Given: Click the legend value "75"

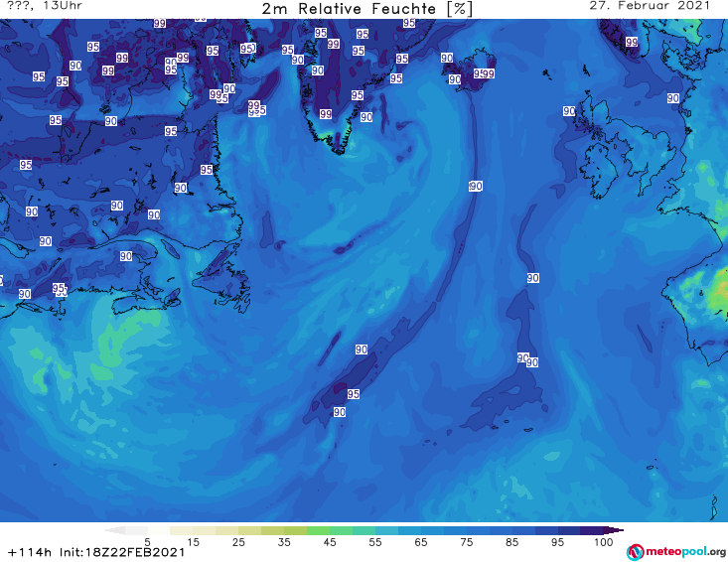Looking at the screenshot, I should pyautogui.click(x=467, y=542).
